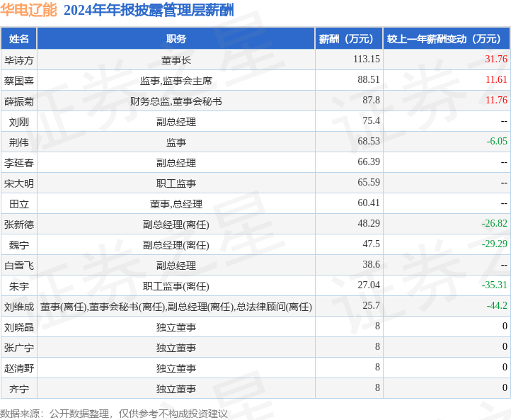Click salary value 66.39

tap(369, 161)
